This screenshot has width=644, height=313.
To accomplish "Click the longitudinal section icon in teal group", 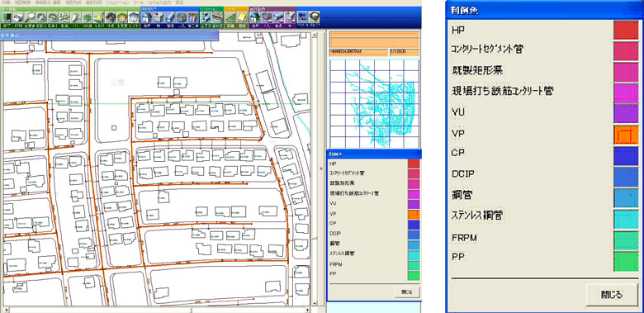I will pyautogui.click(x=217, y=17).
